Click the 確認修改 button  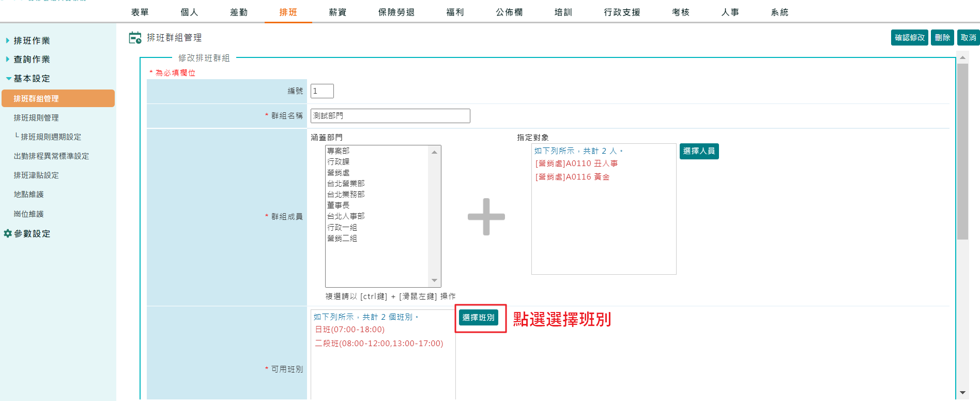(x=910, y=37)
